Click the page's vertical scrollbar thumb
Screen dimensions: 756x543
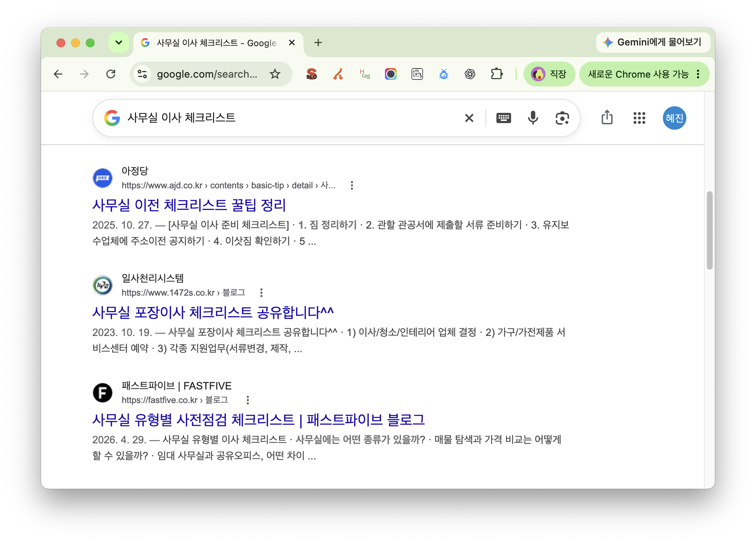(710, 230)
